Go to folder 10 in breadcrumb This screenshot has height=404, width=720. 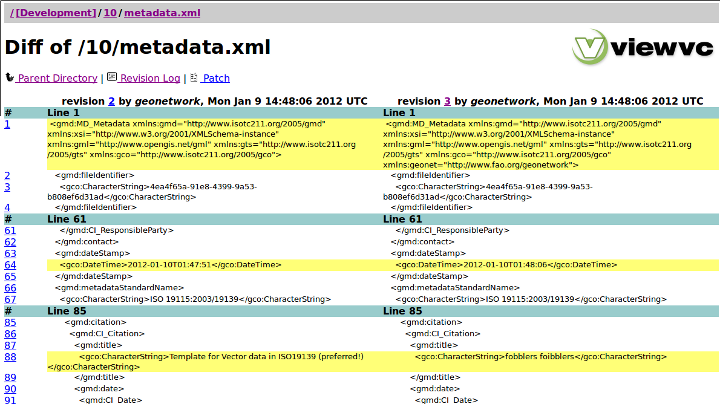pos(109,12)
